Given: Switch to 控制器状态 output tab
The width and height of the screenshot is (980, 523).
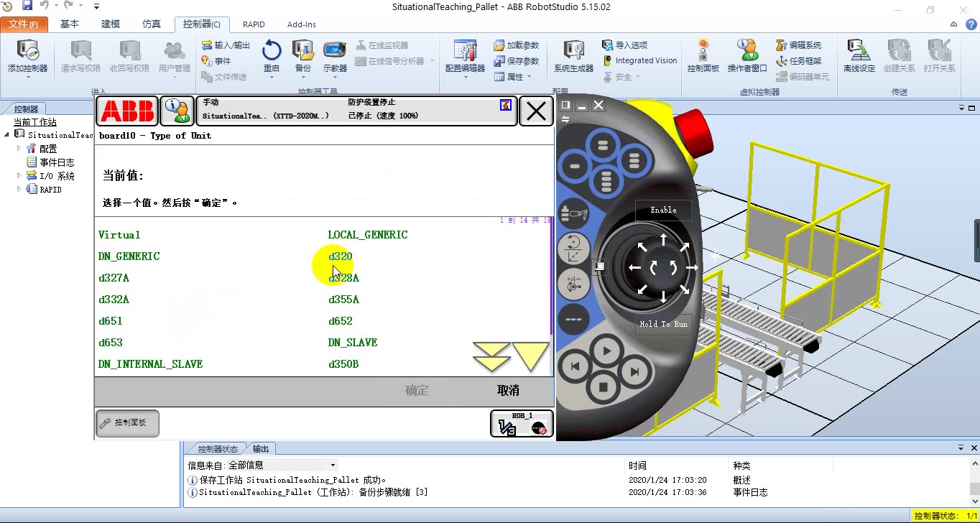Looking at the screenshot, I should [x=218, y=448].
